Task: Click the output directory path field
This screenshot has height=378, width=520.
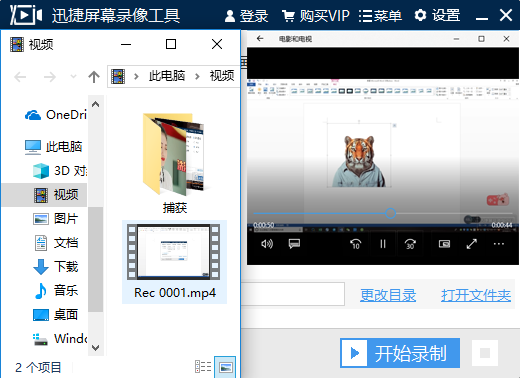Action: coord(293,294)
